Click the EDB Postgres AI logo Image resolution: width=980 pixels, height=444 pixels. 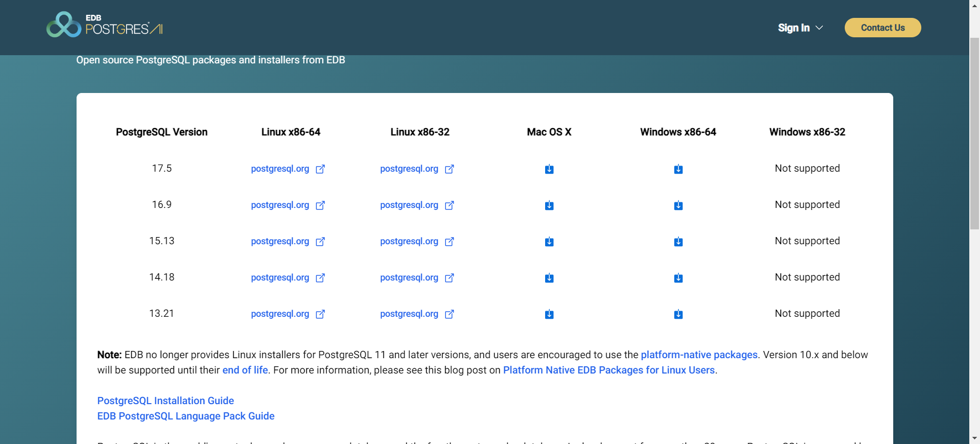[x=105, y=25]
